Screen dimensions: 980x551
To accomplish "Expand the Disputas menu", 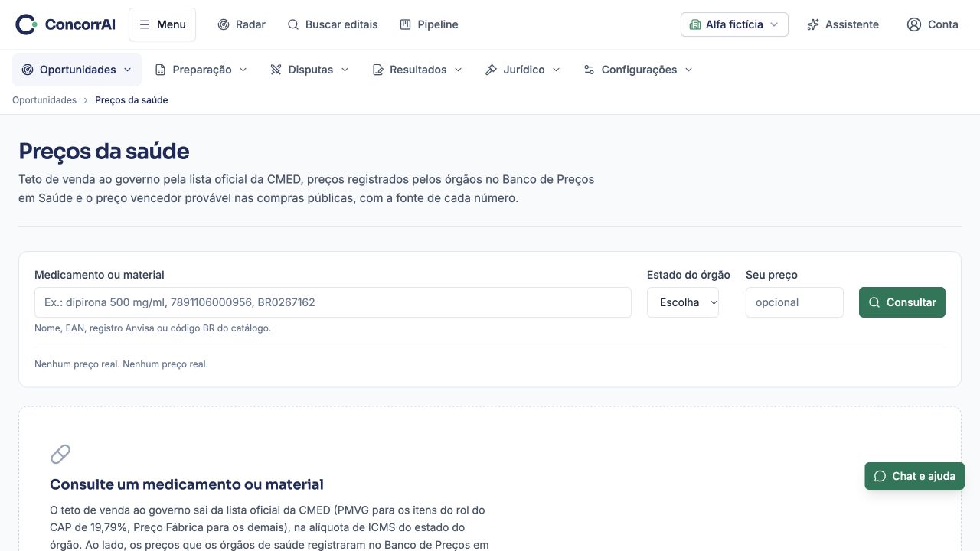I will [x=309, y=70].
